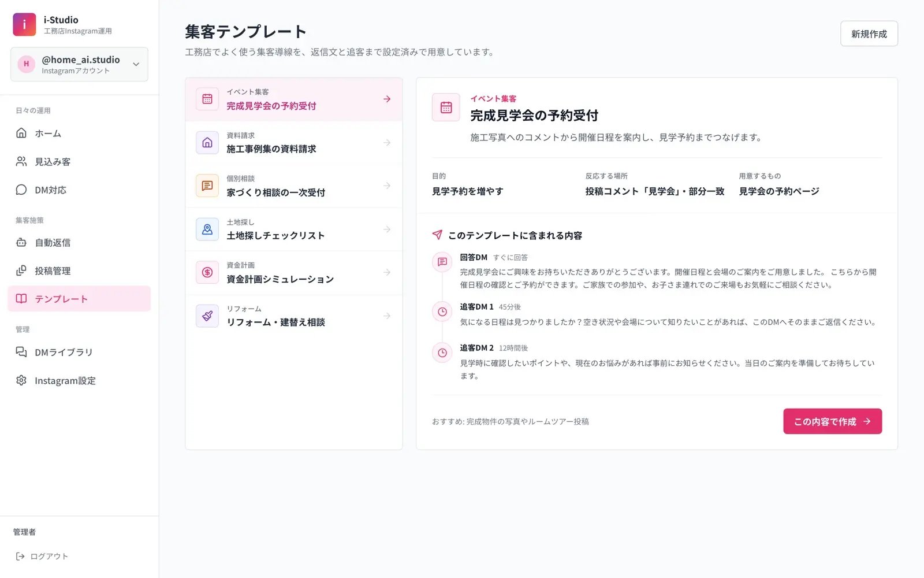Click the 見学会の予約ページ text
This screenshot has width=924, height=578.
pyautogui.click(x=779, y=191)
